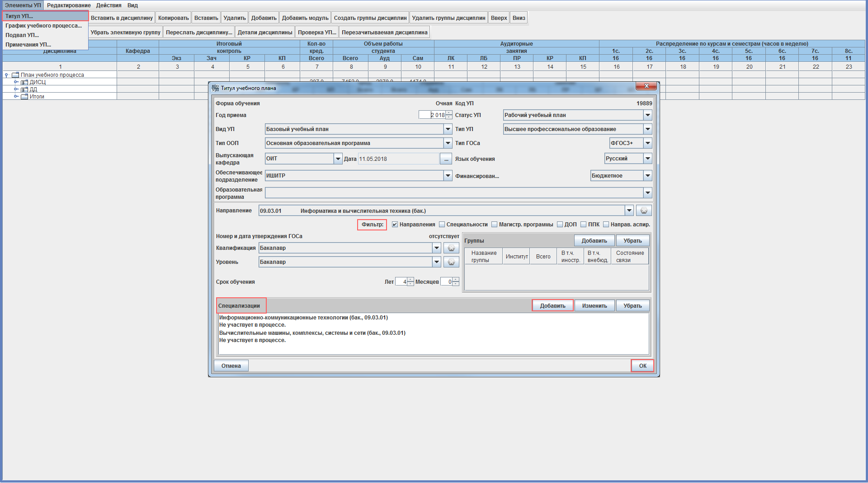Screen dimensions: 868x483
Task: Open the Финансирование Бюджетное dropdown
Action: pos(647,176)
